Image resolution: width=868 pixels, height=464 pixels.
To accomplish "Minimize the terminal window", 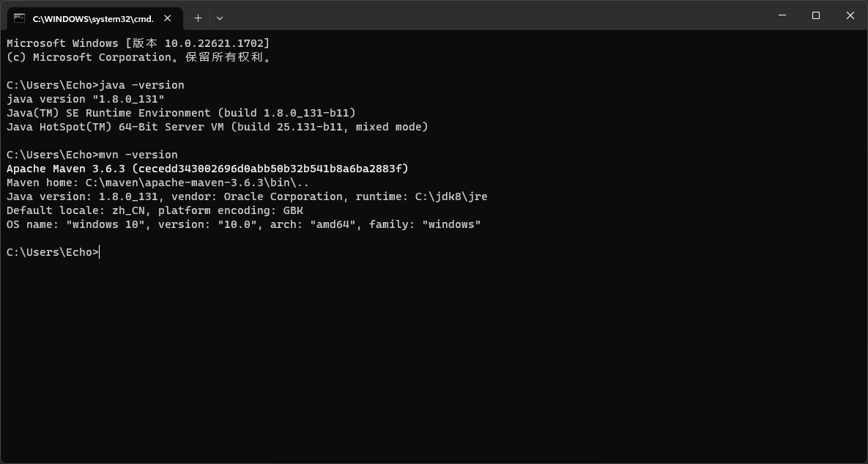I will click(x=782, y=15).
